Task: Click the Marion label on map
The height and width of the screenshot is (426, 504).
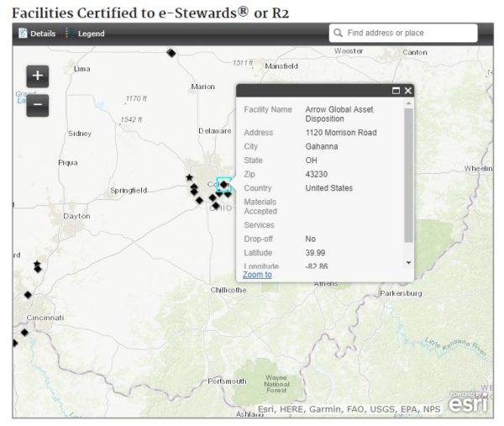Action: pyautogui.click(x=202, y=87)
